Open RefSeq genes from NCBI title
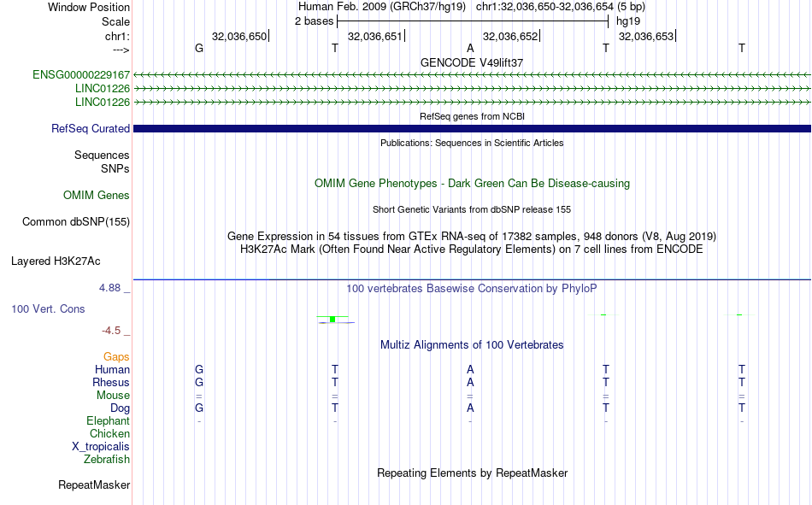 click(472, 116)
